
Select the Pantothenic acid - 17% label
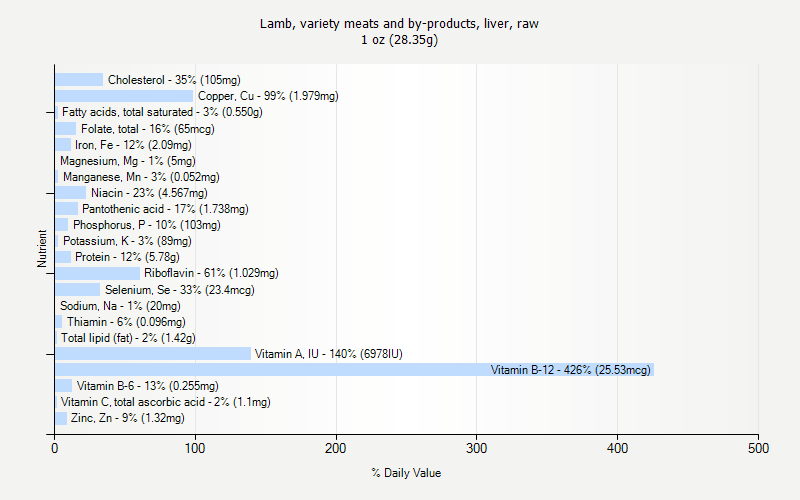[x=165, y=209]
